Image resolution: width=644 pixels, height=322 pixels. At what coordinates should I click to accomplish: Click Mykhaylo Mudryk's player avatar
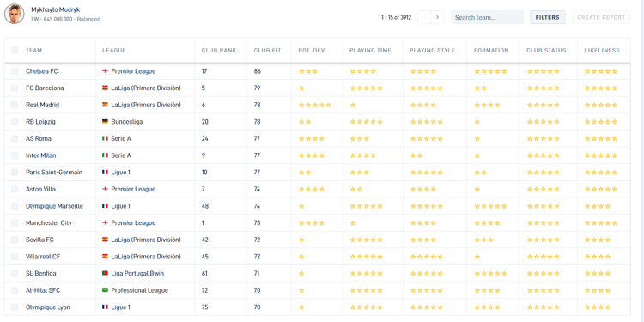tap(15, 14)
